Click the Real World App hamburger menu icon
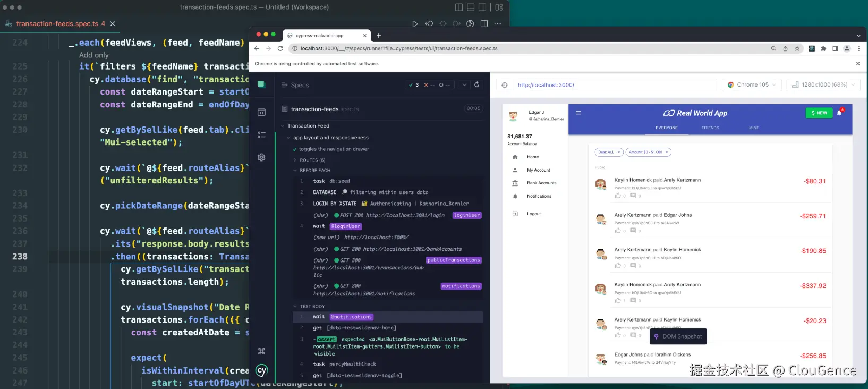 (578, 113)
